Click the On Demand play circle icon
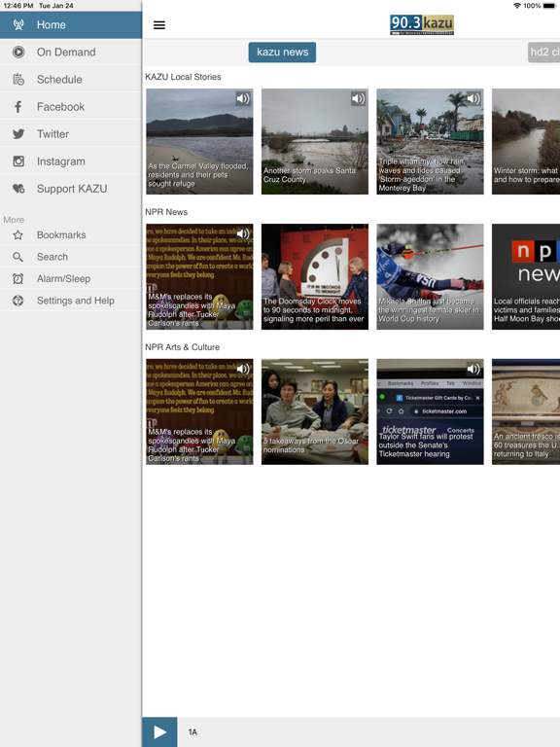The height and width of the screenshot is (747, 560). (18, 52)
